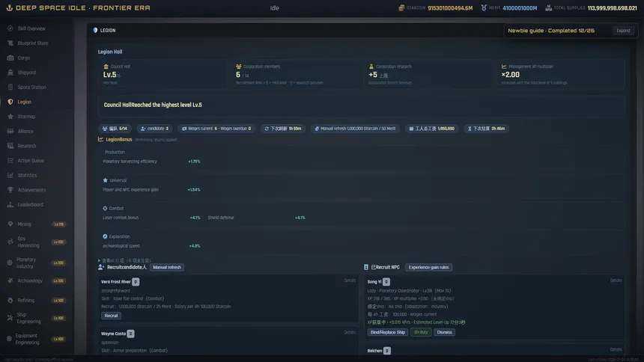Toggle On duty status for Song Yi
The width and height of the screenshot is (644, 362).
[421, 332]
